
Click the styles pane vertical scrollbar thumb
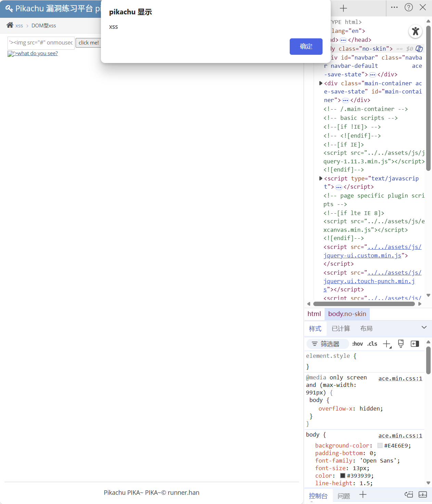point(428,361)
